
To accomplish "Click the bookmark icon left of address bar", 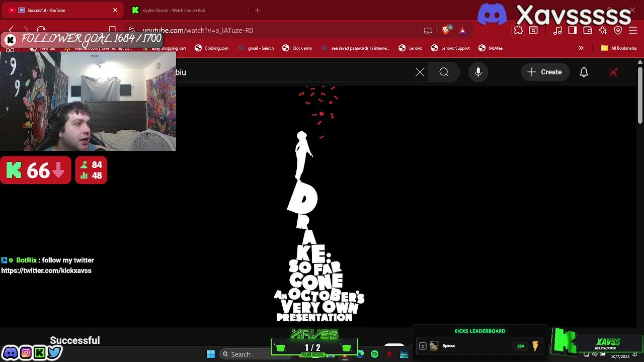I will click(113, 30).
